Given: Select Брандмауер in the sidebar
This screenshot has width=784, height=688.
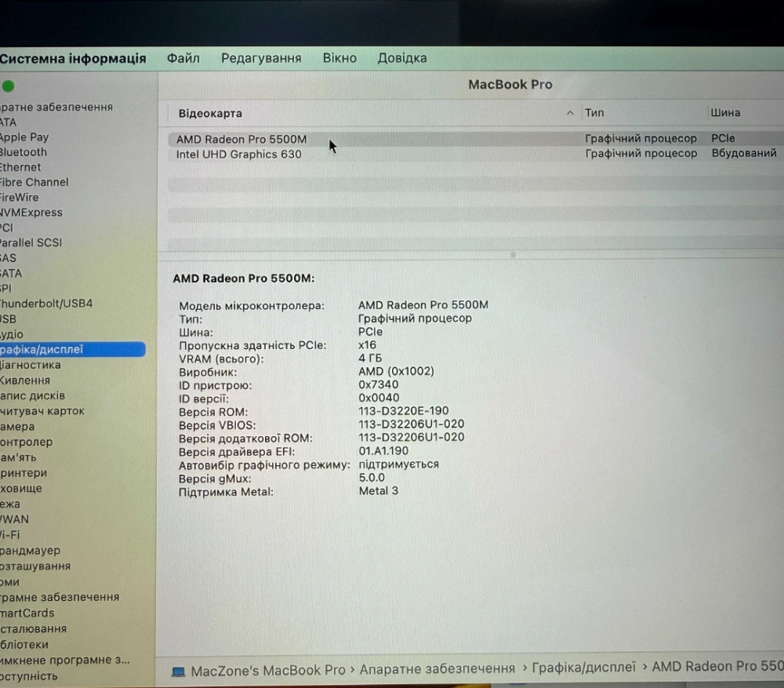Looking at the screenshot, I should [x=28, y=550].
